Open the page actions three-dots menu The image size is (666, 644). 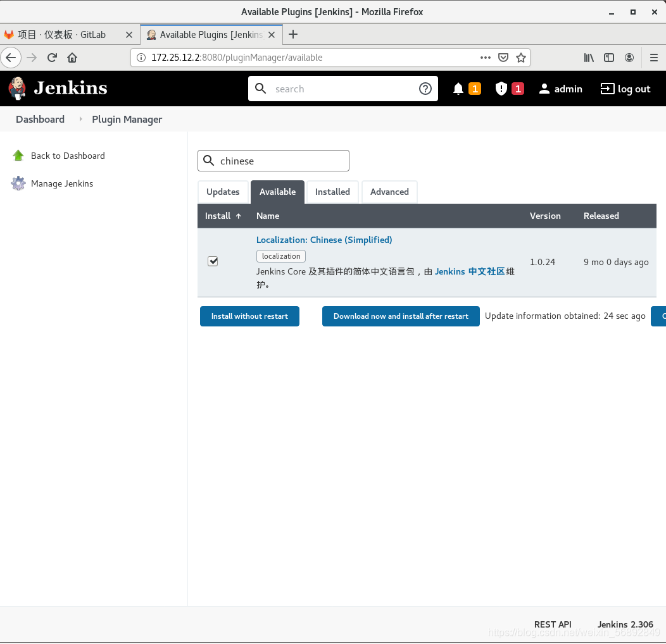[486, 58]
